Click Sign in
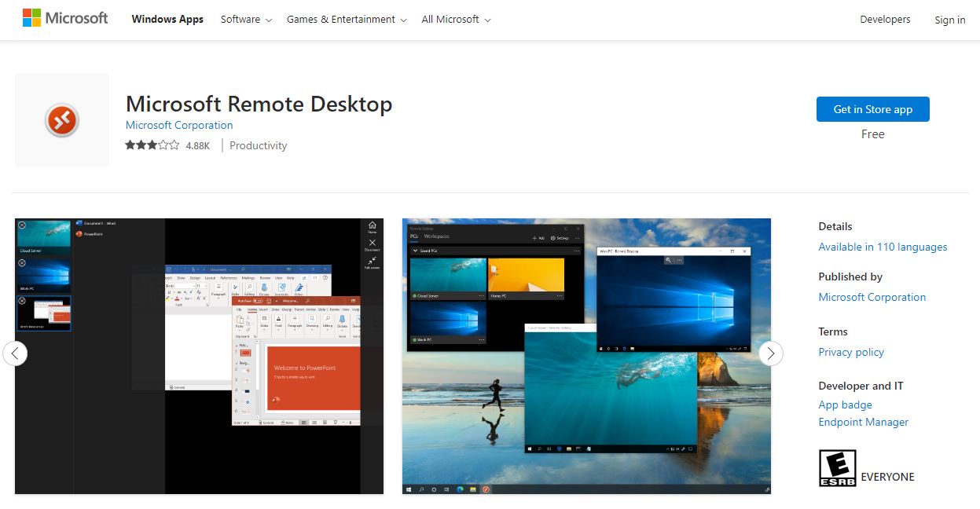Image resolution: width=980 pixels, height=509 pixels. tap(949, 20)
